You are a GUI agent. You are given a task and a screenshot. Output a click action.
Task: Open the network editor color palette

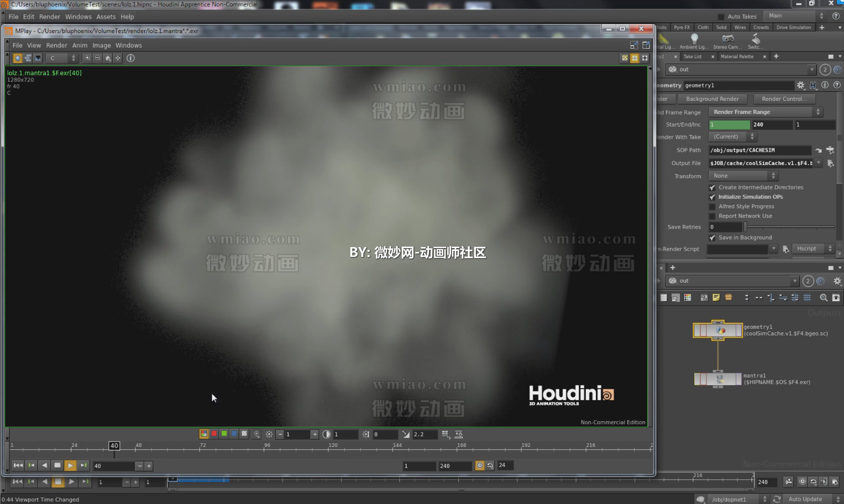tap(688, 297)
